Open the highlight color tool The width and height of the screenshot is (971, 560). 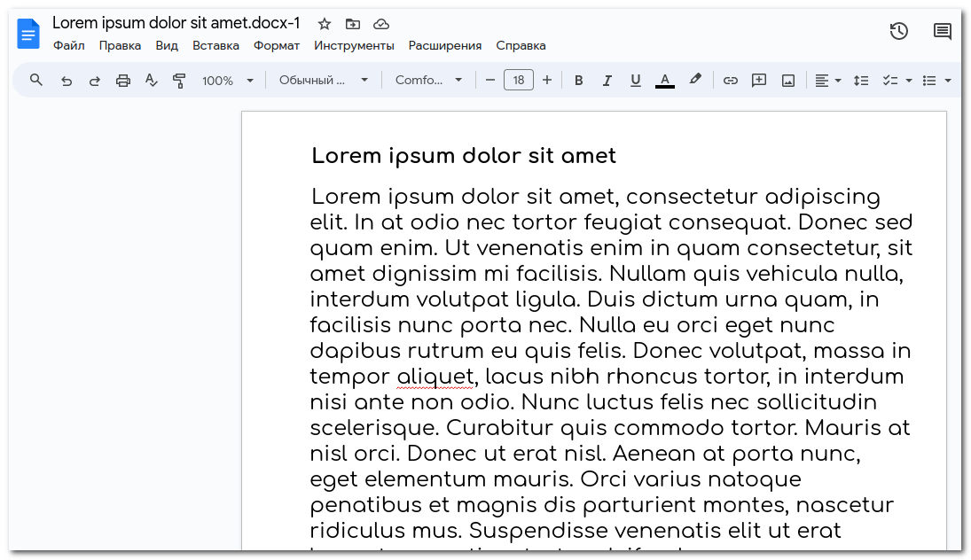(695, 80)
